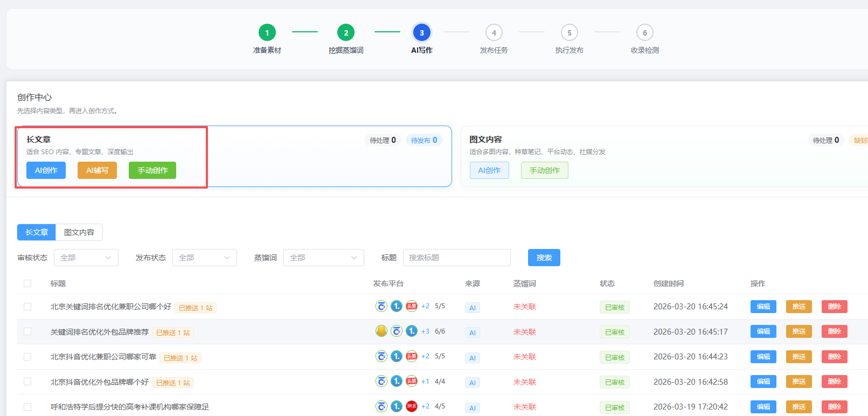Screen dimensions: 868x416
Task: Click step 5 circle for 执行发布
Action: [570, 32]
